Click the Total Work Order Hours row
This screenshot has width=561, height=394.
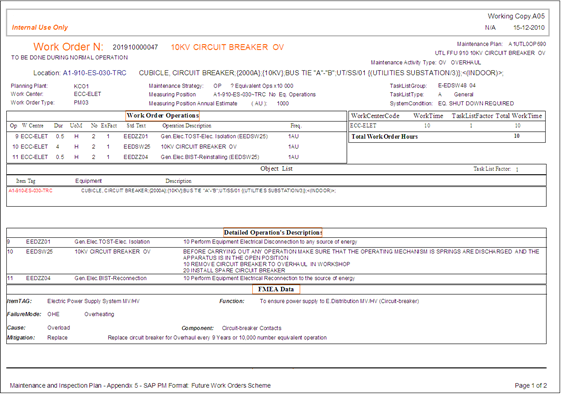[x=447, y=136]
